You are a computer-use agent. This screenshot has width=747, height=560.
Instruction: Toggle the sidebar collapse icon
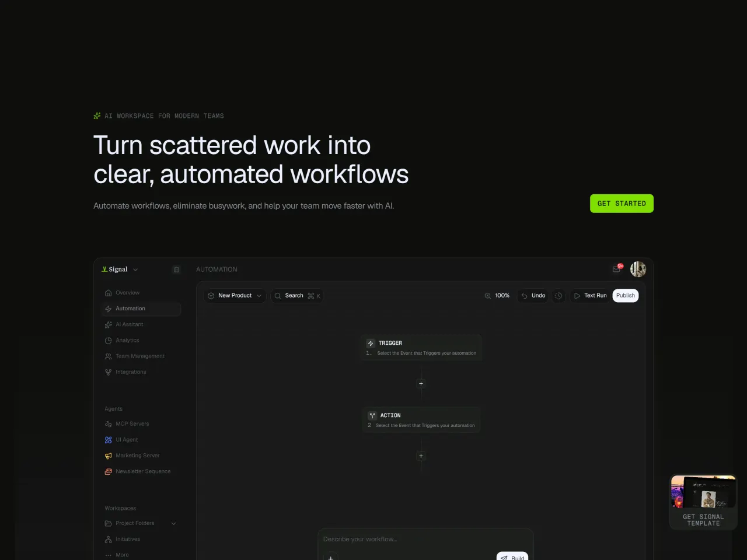click(176, 269)
